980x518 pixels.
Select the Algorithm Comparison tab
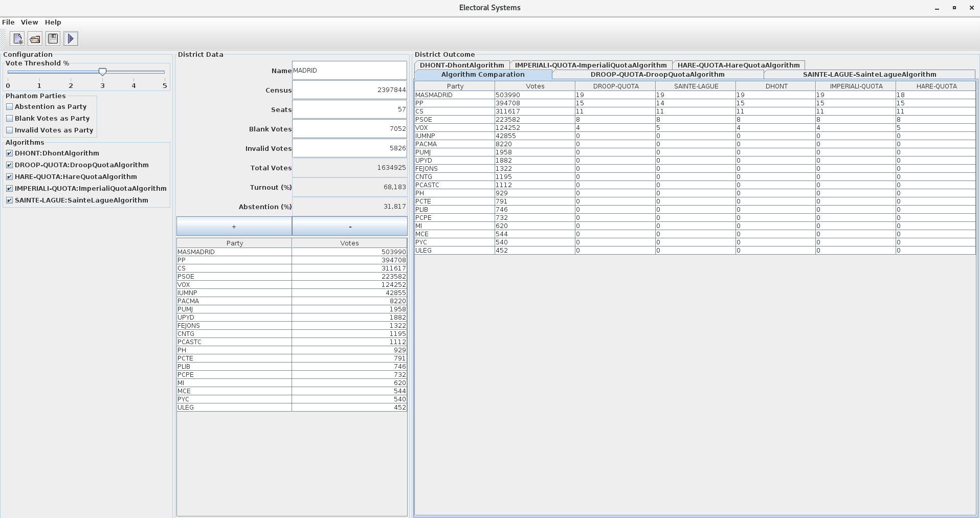482,74
